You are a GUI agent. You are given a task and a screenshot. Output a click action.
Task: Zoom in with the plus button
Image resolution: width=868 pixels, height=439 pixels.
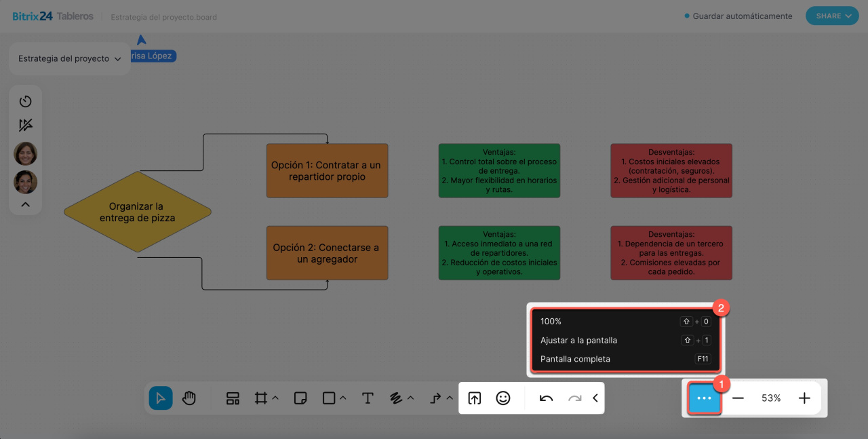tap(804, 398)
